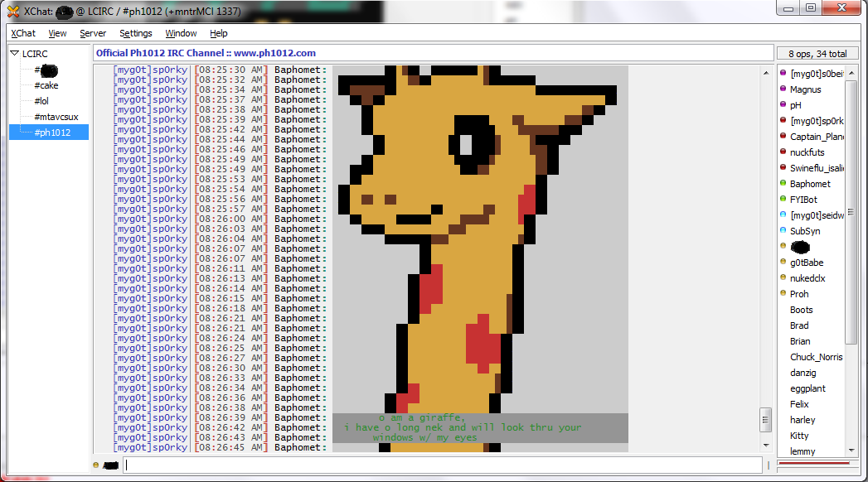
Task: Click chat scrollbar down arrow
Action: [x=766, y=446]
